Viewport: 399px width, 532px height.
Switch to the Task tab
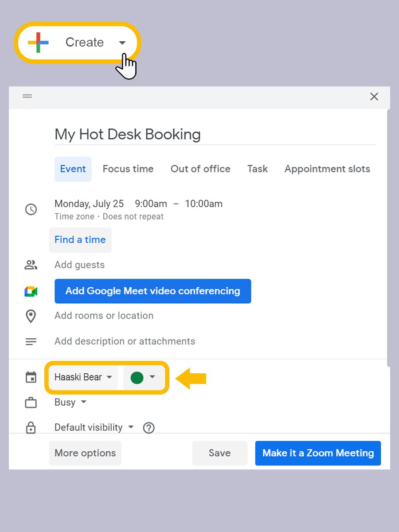pyautogui.click(x=258, y=169)
